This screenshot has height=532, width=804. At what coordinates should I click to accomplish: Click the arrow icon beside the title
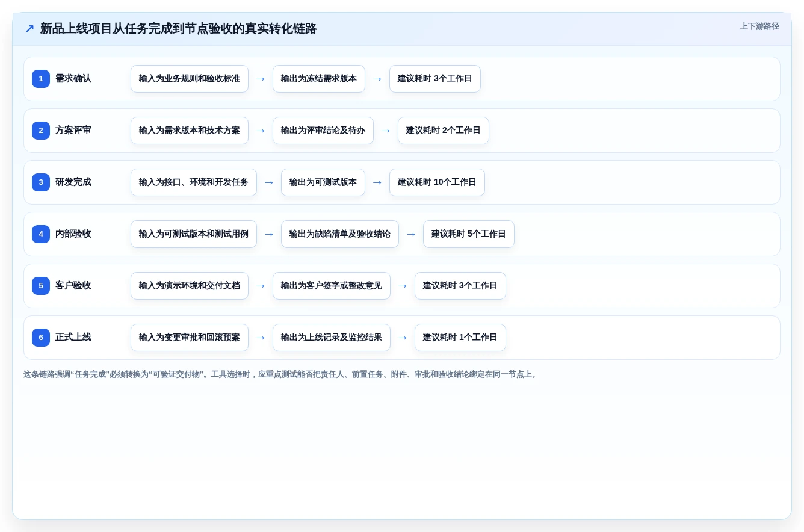pyautogui.click(x=29, y=29)
